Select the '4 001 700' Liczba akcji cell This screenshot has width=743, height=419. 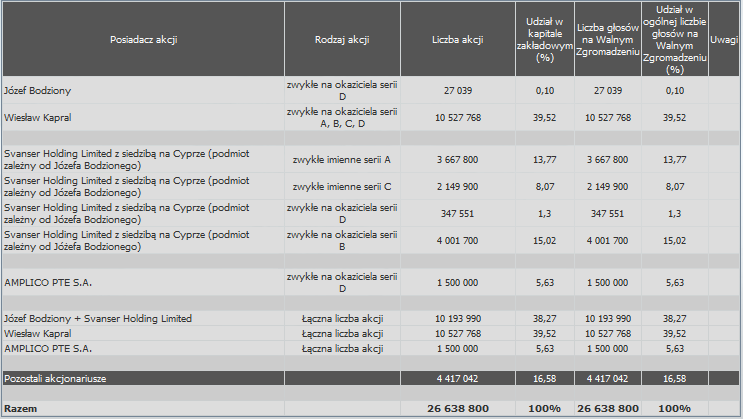458,241
